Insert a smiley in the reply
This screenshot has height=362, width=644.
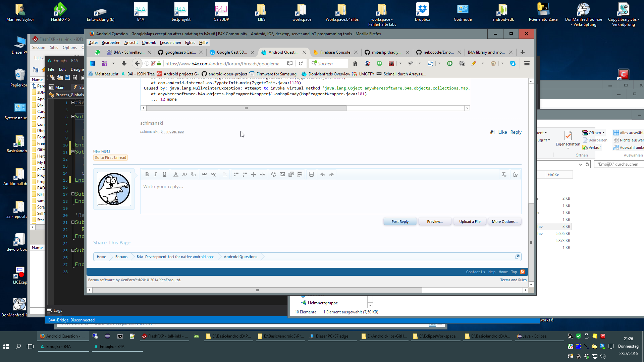click(x=274, y=174)
